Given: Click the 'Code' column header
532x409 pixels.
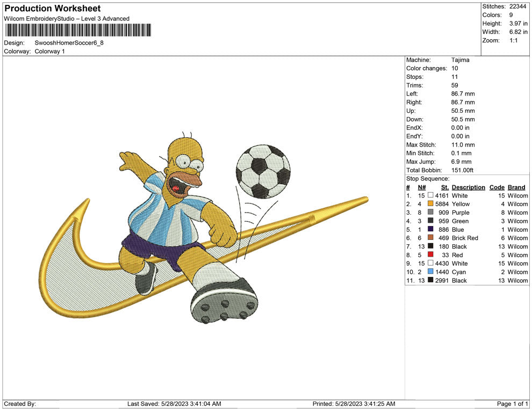Looking at the screenshot, I should 497,187.
